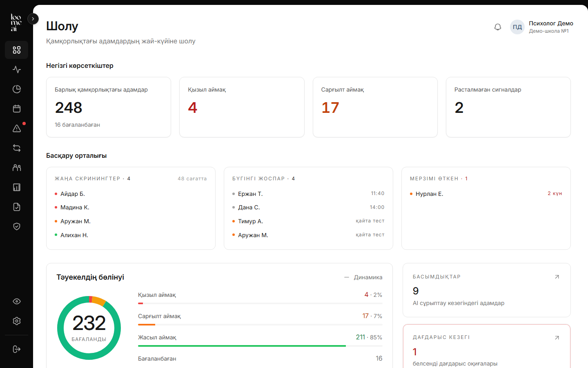Screen dimensions: 588x368
Task: Click the 232 donut chart
Action: pyautogui.click(x=89, y=328)
